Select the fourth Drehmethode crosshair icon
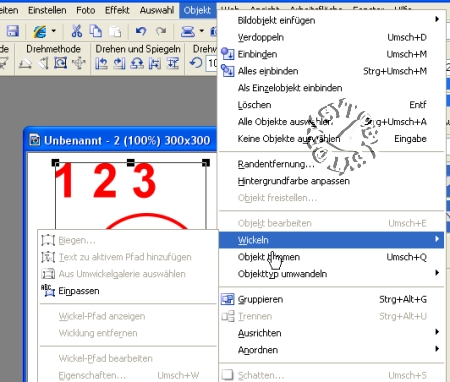Screen dimensions: 450x382 (x=78, y=63)
